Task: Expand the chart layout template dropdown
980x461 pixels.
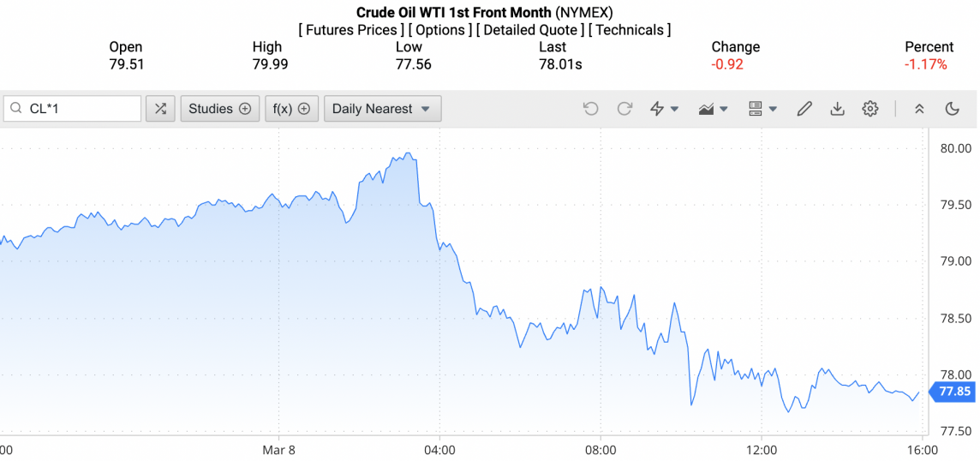Action: pyautogui.click(x=762, y=109)
